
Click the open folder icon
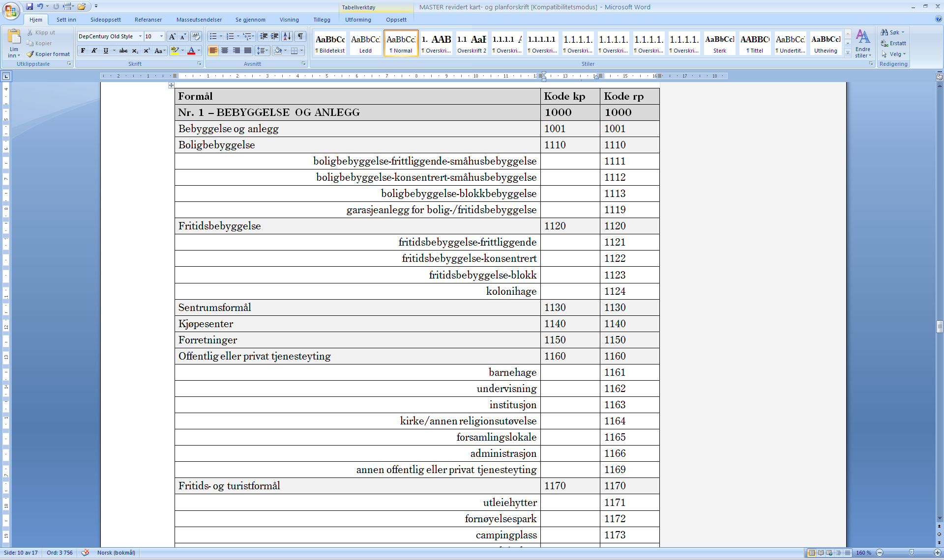tap(82, 6)
